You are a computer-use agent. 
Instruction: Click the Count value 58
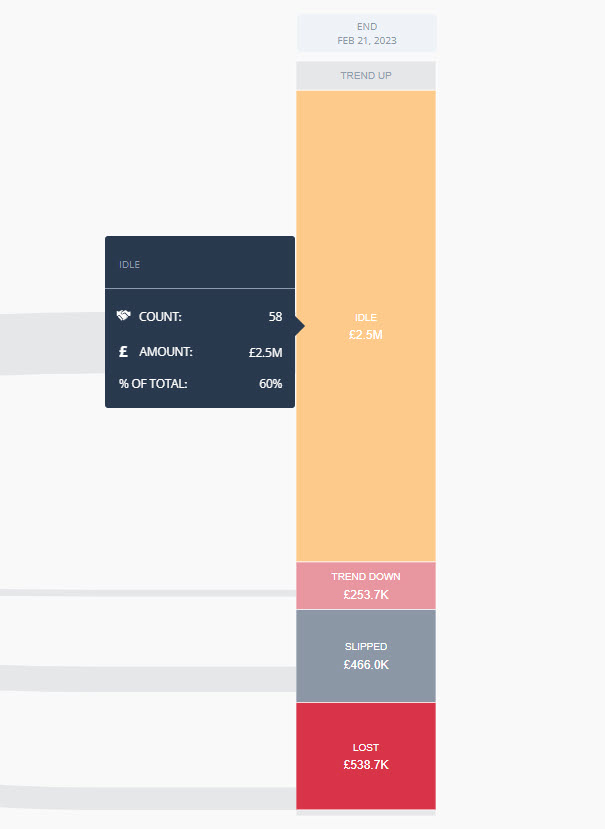click(275, 317)
